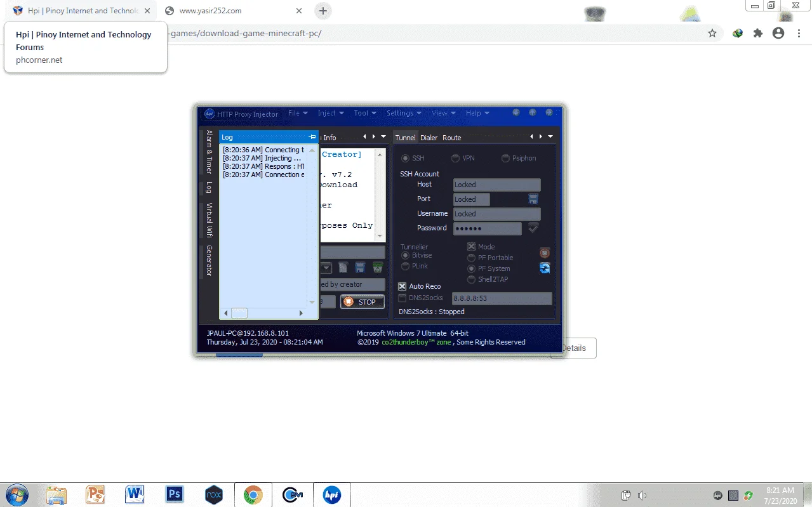This screenshot has width=812, height=507.
Task: Click the co2thunderboy zone link
Action: [x=416, y=342]
